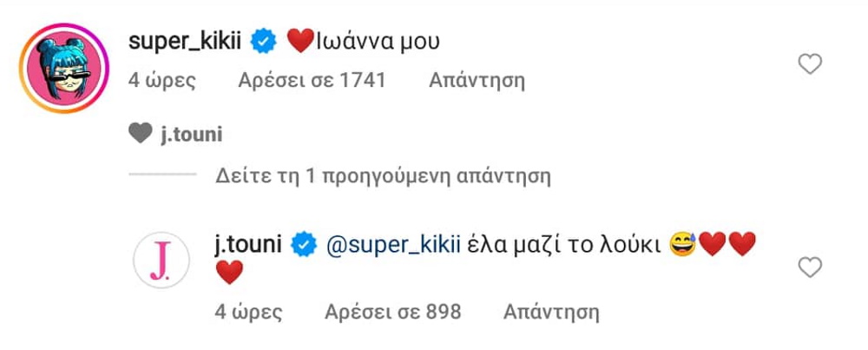Screen dimensions: 868x350
Task: Like super_kikii's comment with the heart icon
Action: click(810, 65)
